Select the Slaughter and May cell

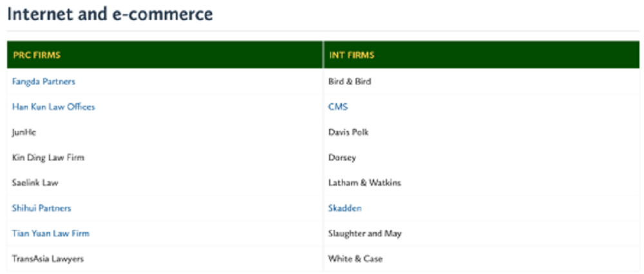[482, 233]
